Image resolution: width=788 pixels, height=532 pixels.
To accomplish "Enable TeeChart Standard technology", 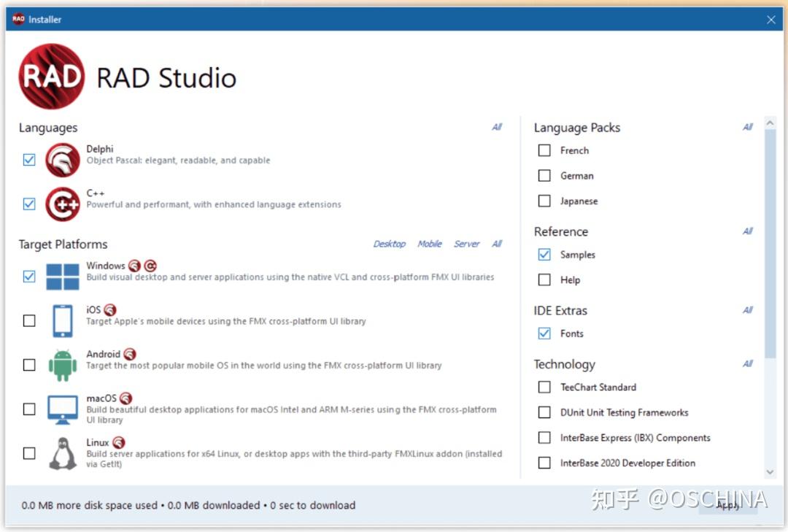I will [544, 387].
